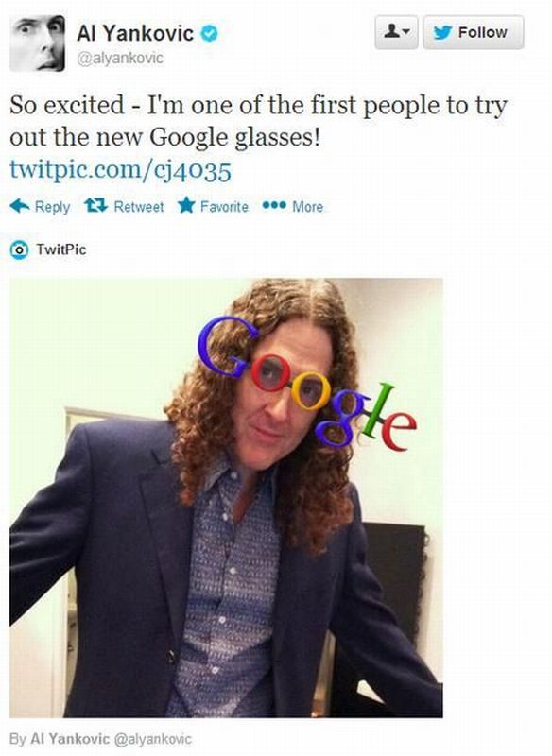This screenshot has width=552, height=756.
Task: Click the Reply arrow icon
Action: point(20,206)
